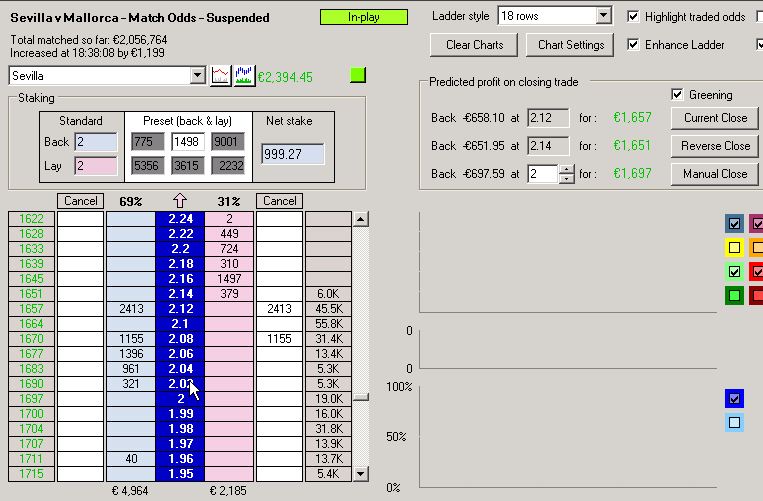This screenshot has height=501, width=763.
Task: Toggle the bright blue percentage chart checkbox
Action: (734, 399)
